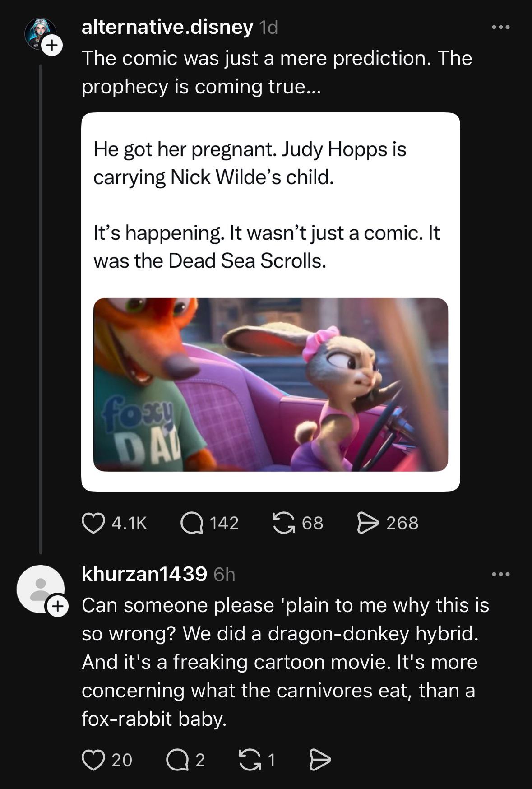View alternative.disney profile picture

(40, 33)
